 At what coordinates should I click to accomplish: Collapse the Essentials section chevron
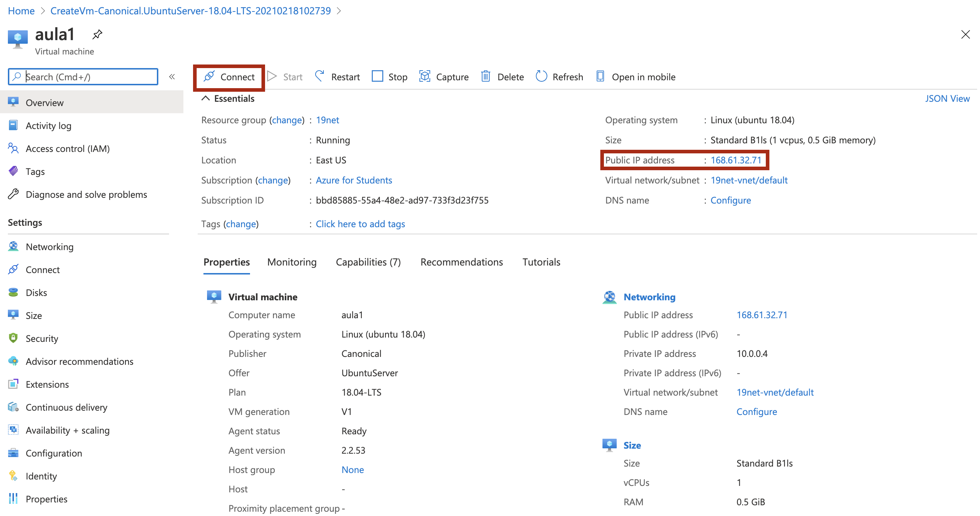click(206, 99)
